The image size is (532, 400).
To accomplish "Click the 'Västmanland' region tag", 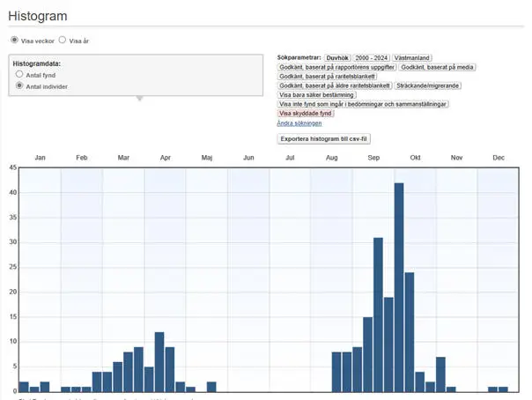I will click(x=412, y=57).
